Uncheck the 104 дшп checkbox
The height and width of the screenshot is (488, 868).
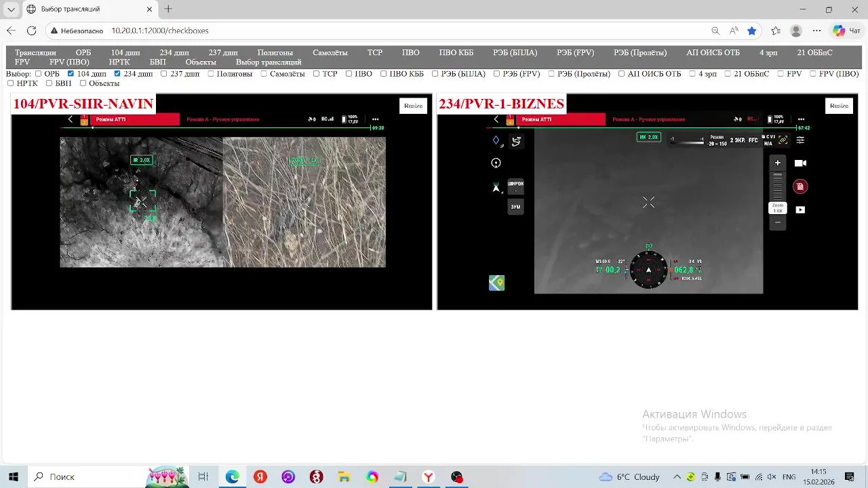[x=71, y=74]
